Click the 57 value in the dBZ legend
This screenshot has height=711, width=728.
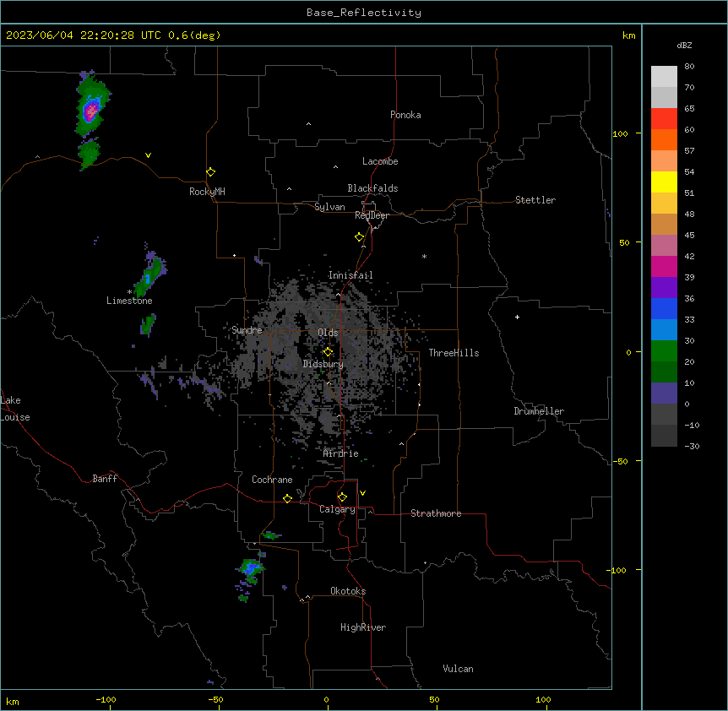click(689, 151)
